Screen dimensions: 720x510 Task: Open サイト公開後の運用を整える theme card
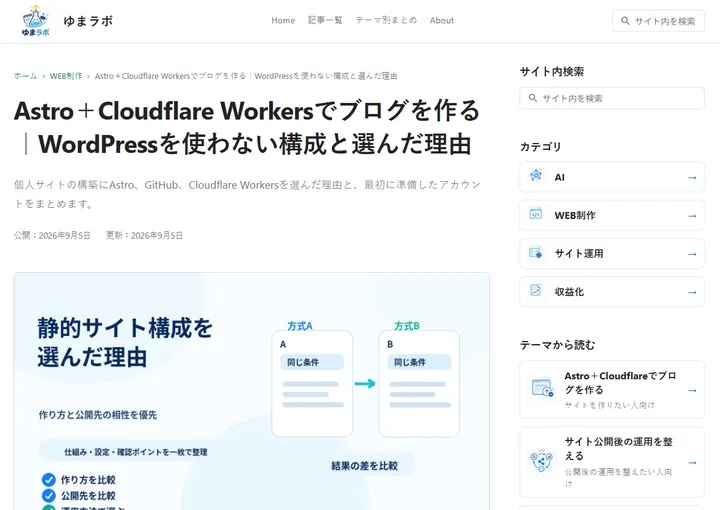[x=612, y=462]
